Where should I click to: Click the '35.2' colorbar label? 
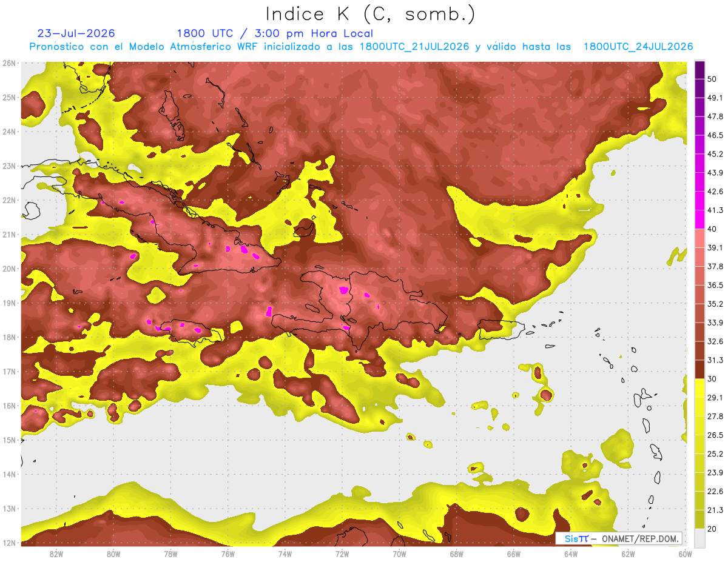coord(715,304)
